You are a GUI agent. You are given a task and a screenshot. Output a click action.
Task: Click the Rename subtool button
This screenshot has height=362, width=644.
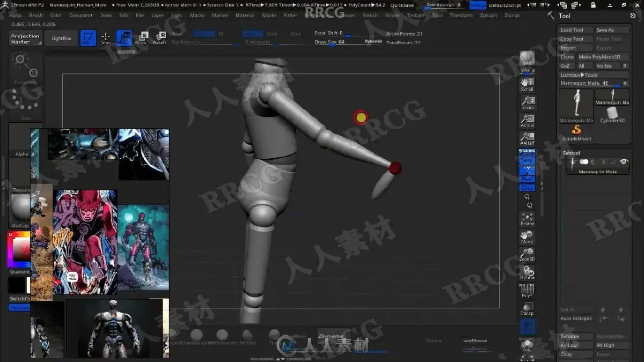coord(576,337)
